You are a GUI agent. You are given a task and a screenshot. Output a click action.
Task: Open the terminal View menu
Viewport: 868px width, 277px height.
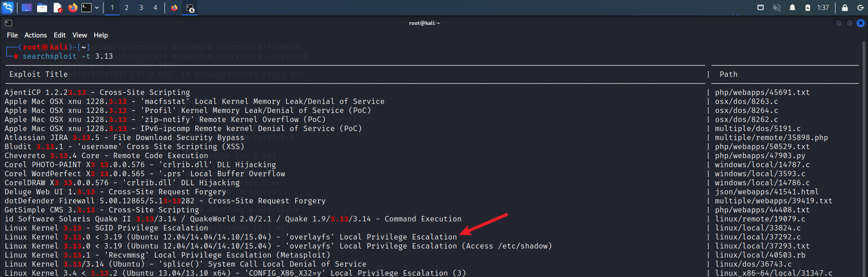point(80,35)
